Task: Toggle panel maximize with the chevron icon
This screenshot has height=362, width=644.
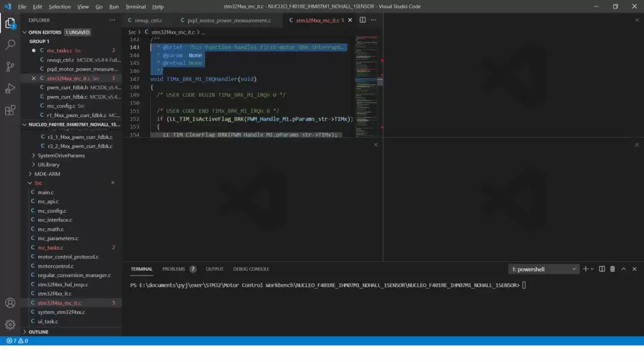Action: click(x=623, y=269)
